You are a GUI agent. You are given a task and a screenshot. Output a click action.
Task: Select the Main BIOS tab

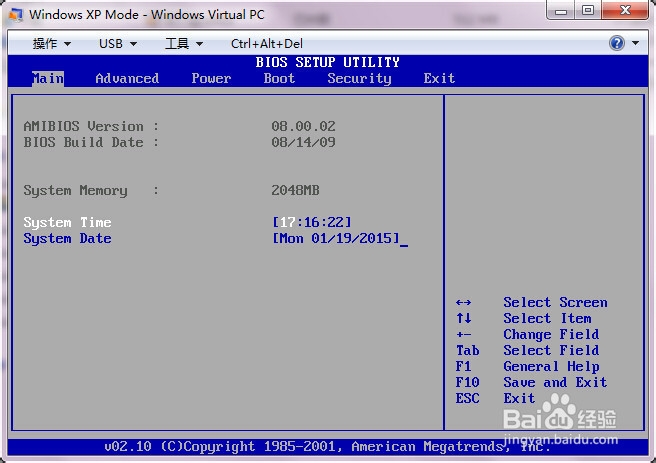click(x=48, y=78)
